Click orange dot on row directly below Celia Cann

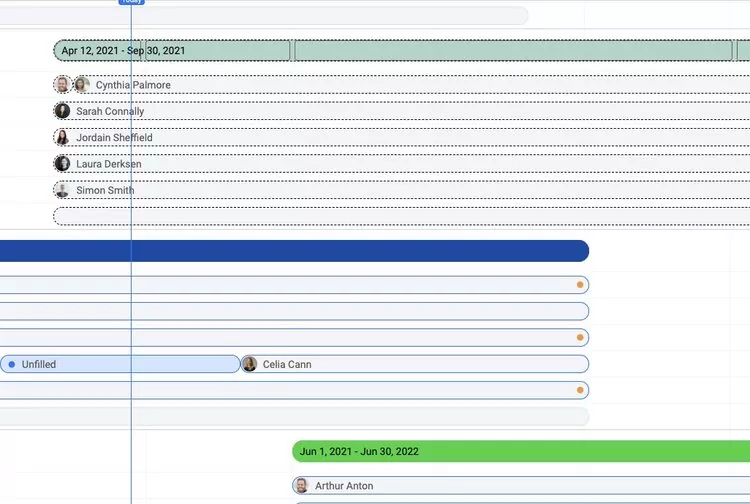pos(580,390)
